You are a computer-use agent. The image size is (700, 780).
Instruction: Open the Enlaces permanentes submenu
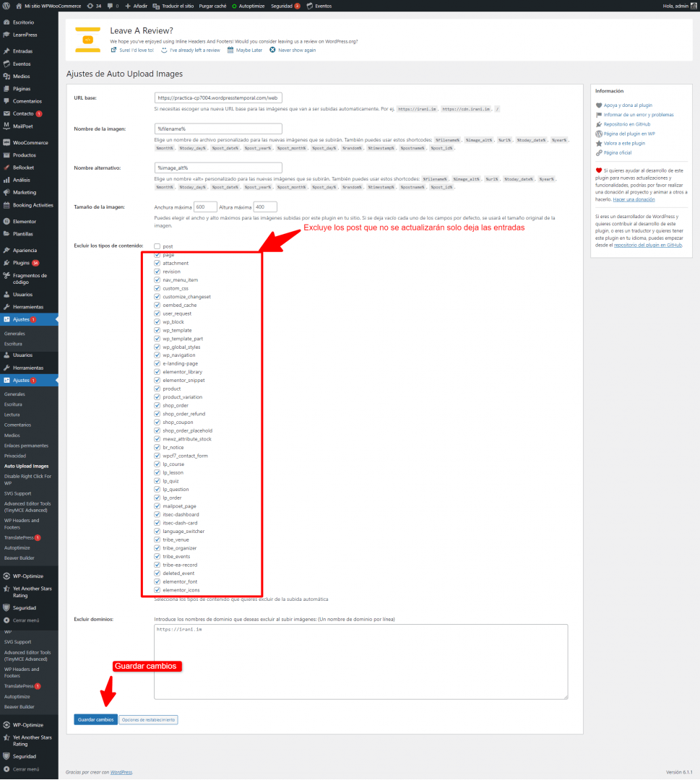pyautogui.click(x=27, y=446)
